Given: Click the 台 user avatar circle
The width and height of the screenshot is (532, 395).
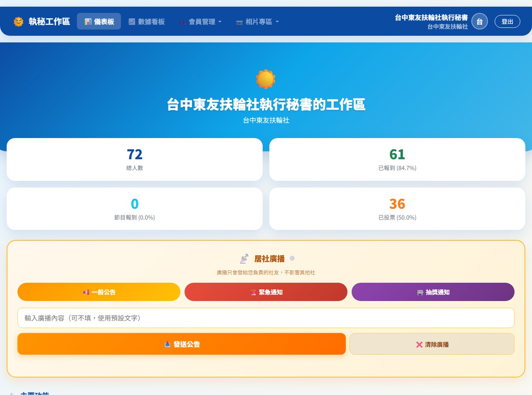Looking at the screenshot, I should click(x=479, y=22).
